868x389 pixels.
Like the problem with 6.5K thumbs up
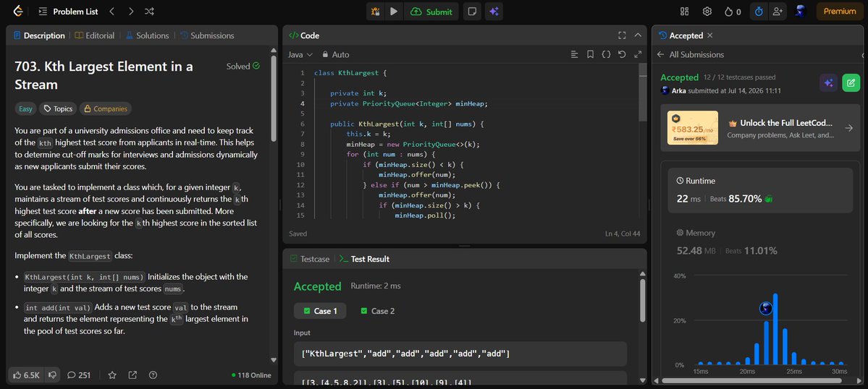pyautogui.click(x=27, y=375)
